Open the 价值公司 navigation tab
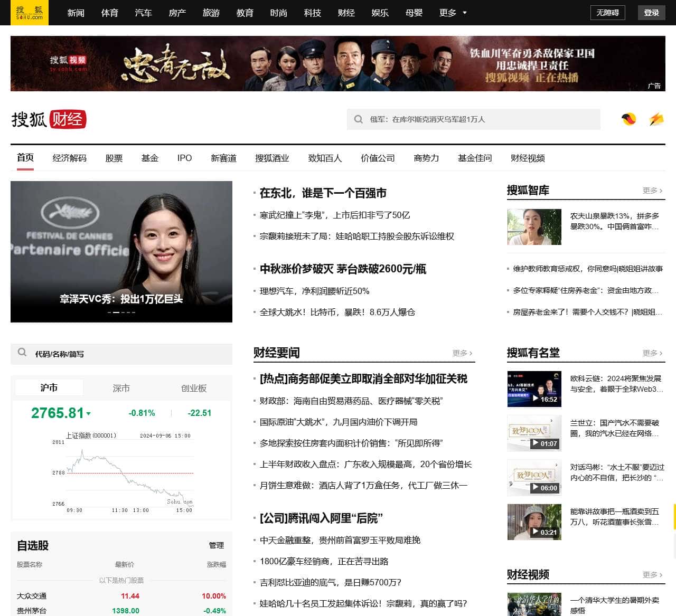Screen dimensions: 676x616 (378, 158)
